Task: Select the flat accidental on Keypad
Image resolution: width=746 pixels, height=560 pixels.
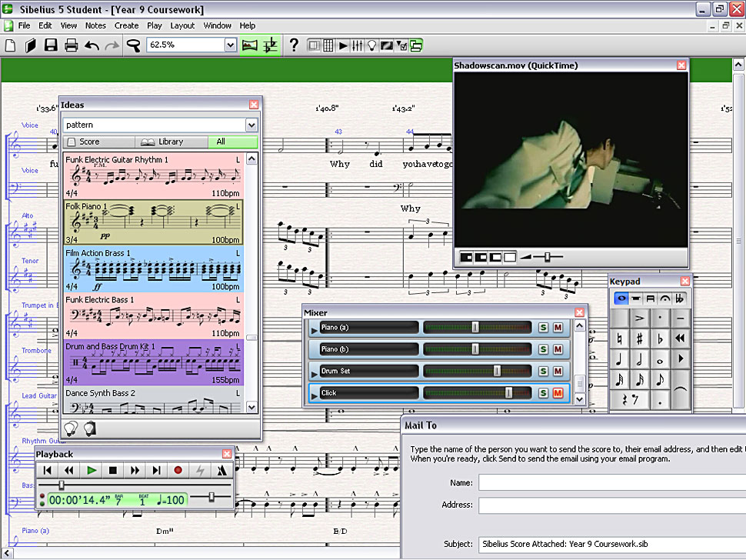Action: click(x=660, y=338)
